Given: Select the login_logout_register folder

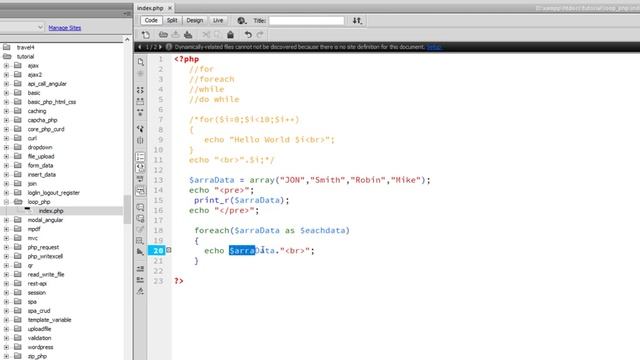Looking at the screenshot, I should click(x=53, y=193).
